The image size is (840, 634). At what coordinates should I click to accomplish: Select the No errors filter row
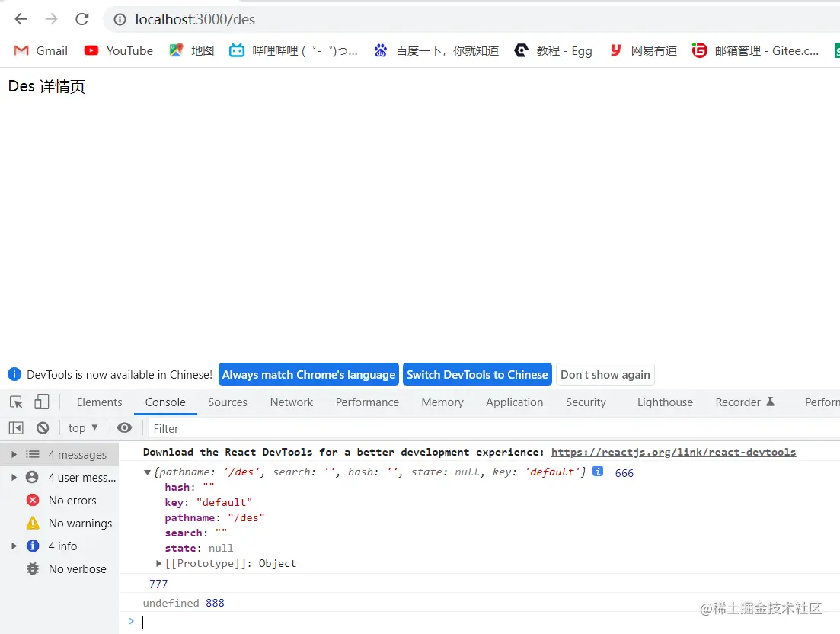tap(60, 500)
